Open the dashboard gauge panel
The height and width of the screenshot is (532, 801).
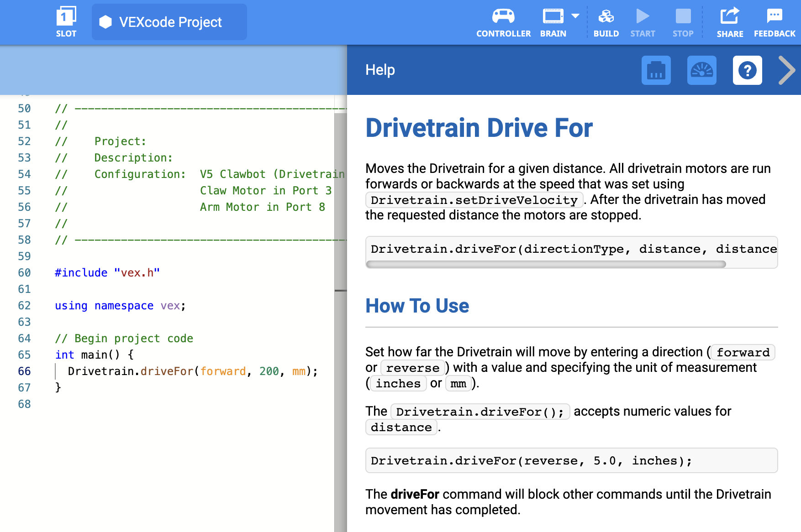tap(701, 70)
